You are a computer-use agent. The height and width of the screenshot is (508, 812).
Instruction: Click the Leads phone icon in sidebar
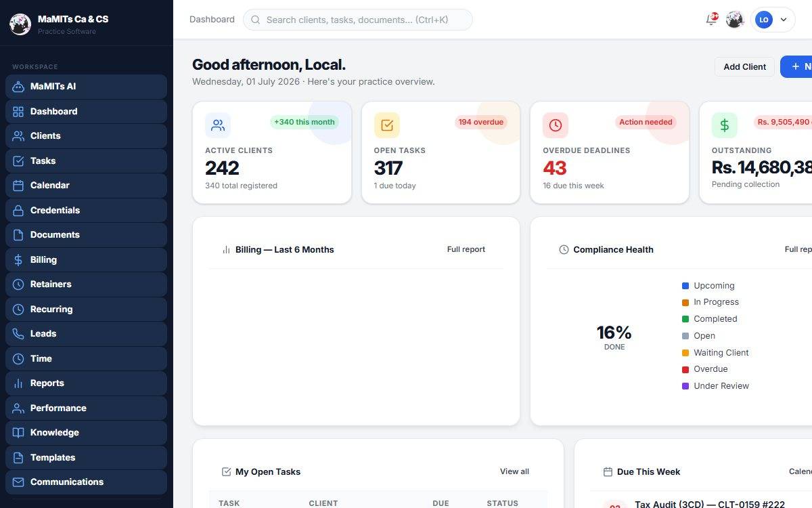tap(18, 334)
